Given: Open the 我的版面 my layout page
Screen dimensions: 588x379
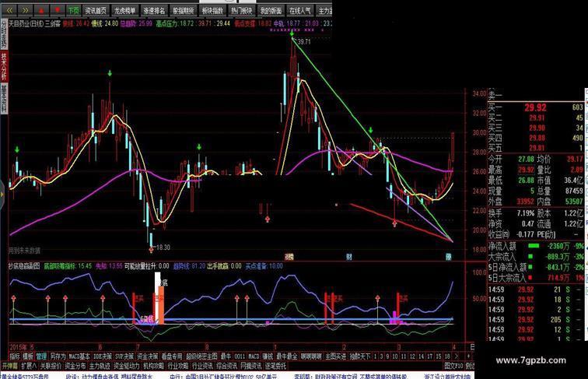Looking at the screenshot, I should click(x=271, y=11).
